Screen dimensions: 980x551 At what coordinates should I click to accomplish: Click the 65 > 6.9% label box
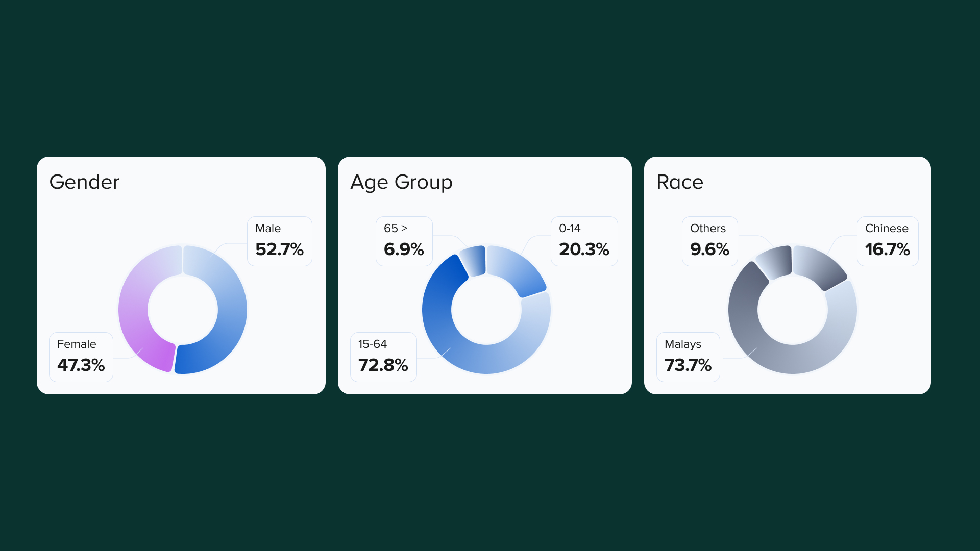tap(404, 241)
